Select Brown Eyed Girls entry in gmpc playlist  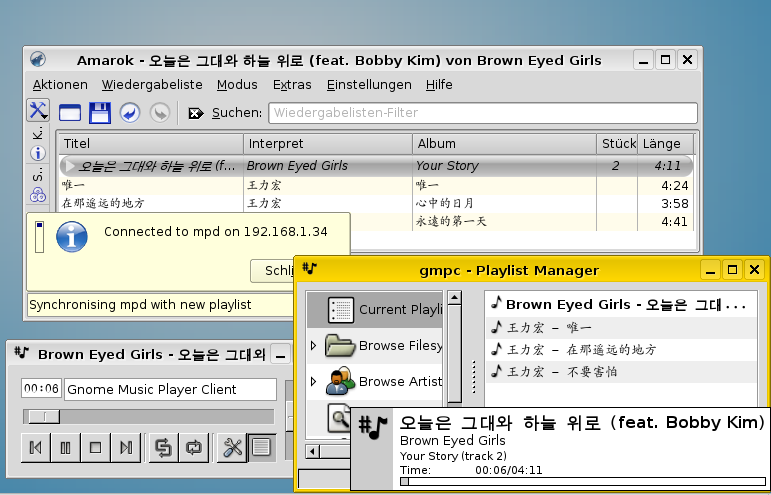coord(621,305)
